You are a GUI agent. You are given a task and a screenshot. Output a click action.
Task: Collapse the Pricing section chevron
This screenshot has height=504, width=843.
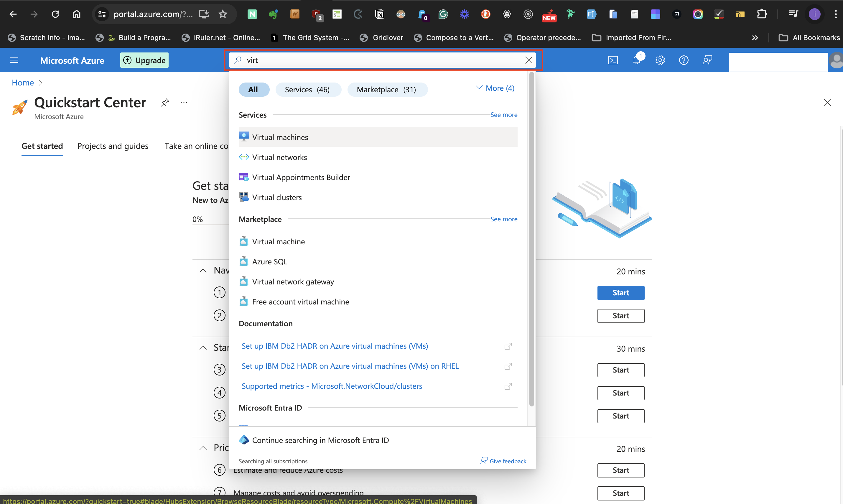203,448
